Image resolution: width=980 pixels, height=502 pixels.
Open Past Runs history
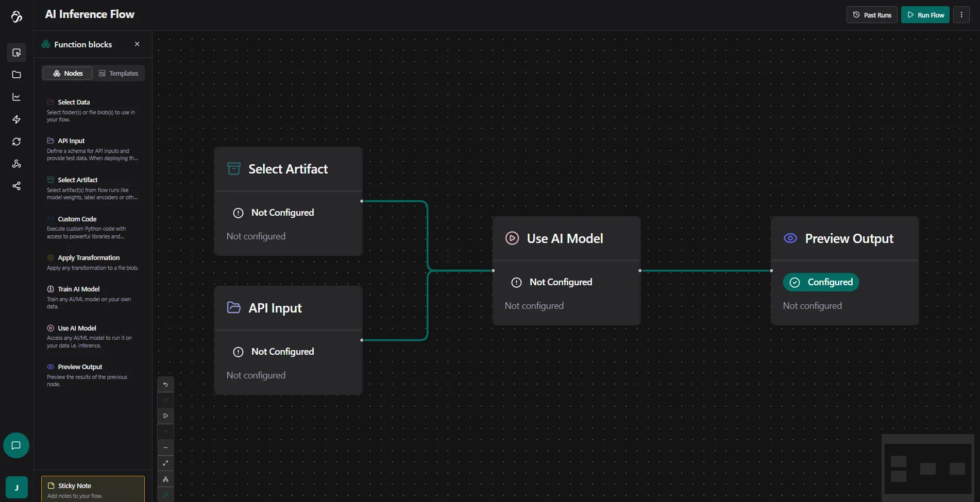872,15
